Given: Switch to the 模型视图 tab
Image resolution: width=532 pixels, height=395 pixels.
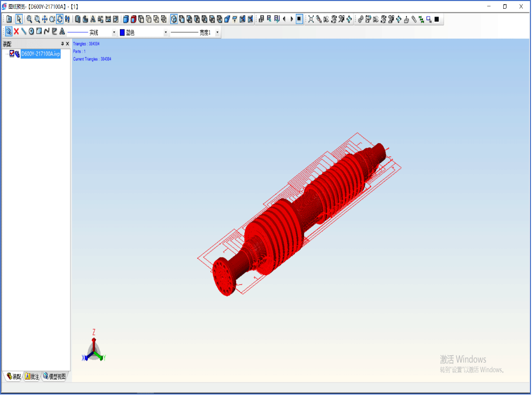Looking at the screenshot, I should pyautogui.click(x=55, y=376).
